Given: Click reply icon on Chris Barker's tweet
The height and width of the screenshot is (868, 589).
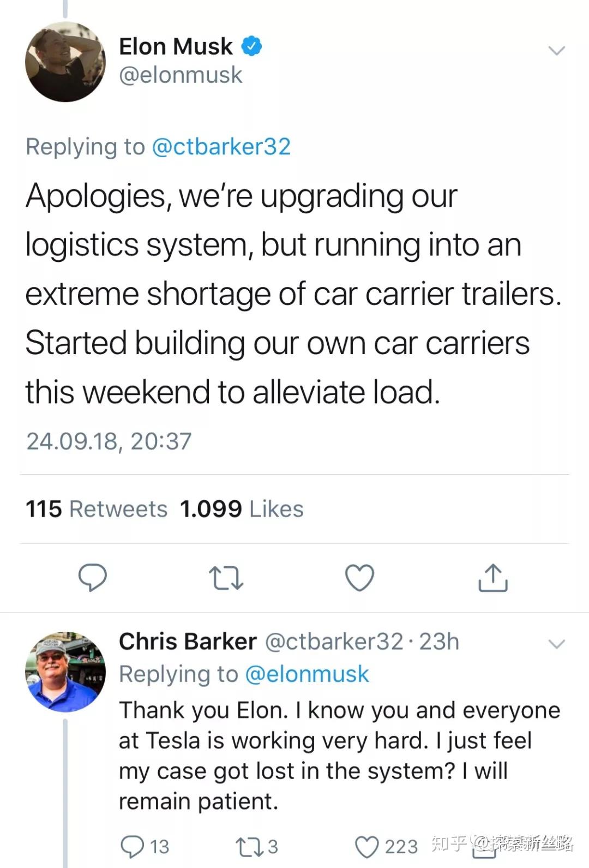Looking at the screenshot, I should tap(133, 846).
